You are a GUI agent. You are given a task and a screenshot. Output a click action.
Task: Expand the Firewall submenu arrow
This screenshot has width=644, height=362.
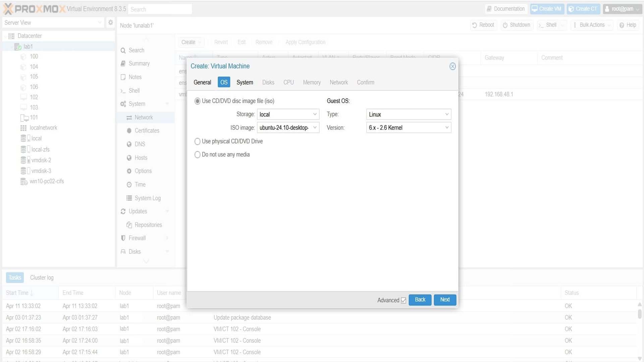[167, 238]
